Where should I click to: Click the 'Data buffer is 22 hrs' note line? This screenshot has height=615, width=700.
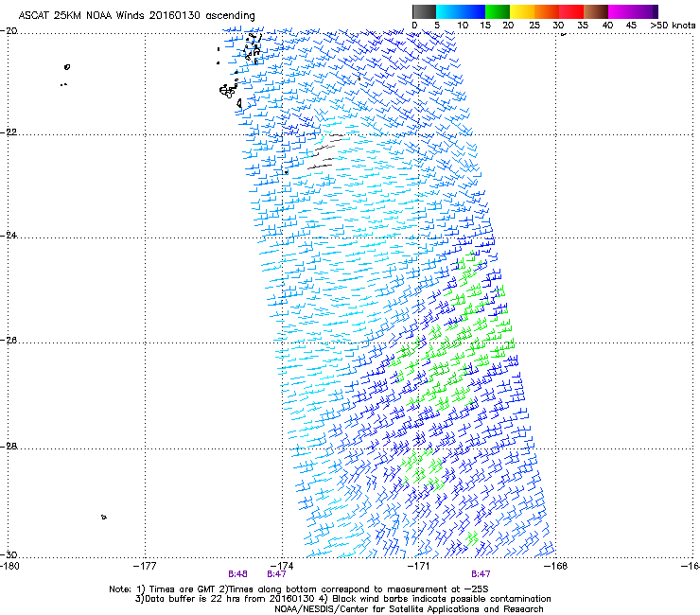(x=342, y=599)
